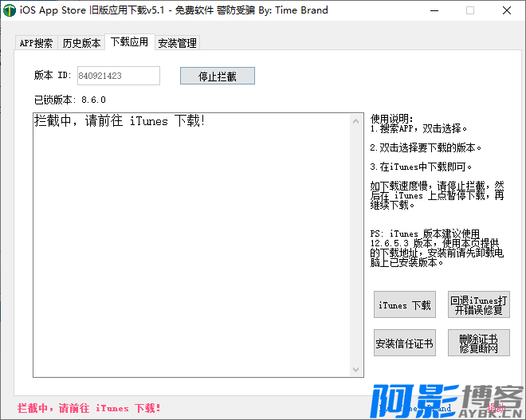
Task: Click the 删除证书修复断网 button
Action: pos(478,343)
